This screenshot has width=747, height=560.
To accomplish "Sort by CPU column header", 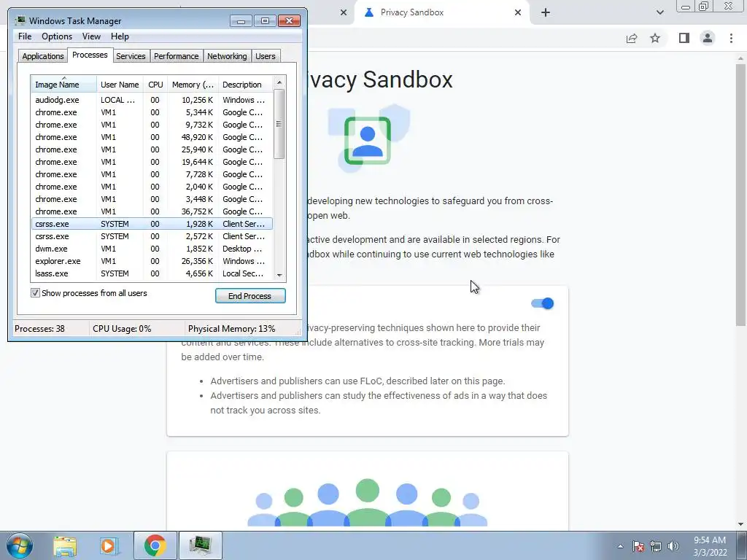I will click(155, 85).
